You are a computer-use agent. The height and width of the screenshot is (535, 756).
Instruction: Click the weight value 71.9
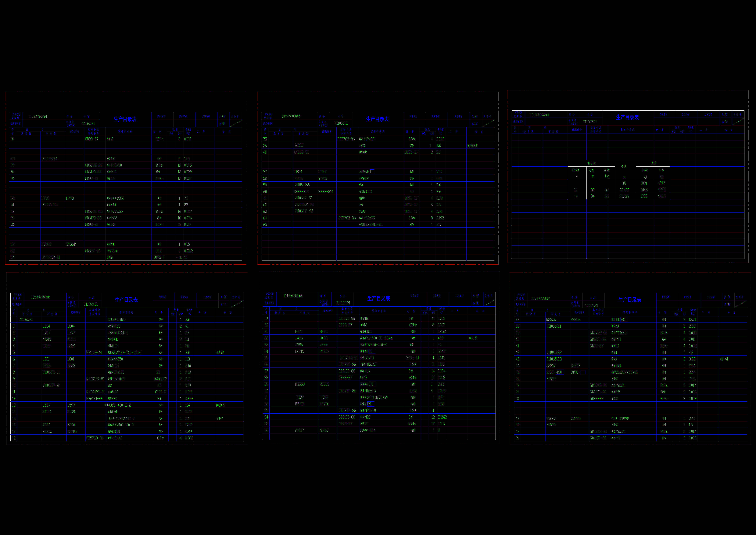(x=440, y=172)
